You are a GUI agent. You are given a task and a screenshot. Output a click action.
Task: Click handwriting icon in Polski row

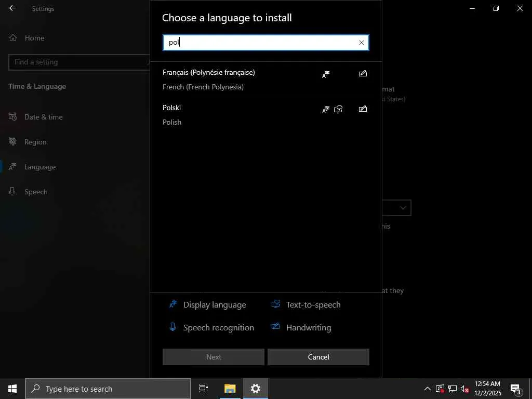click(363, 109)
